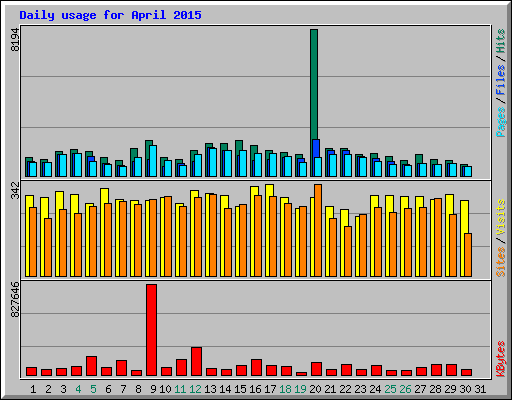Click the red KBytes bar for day 1
The width and height of the screenshot is (512, 400).
pos(31,372)
